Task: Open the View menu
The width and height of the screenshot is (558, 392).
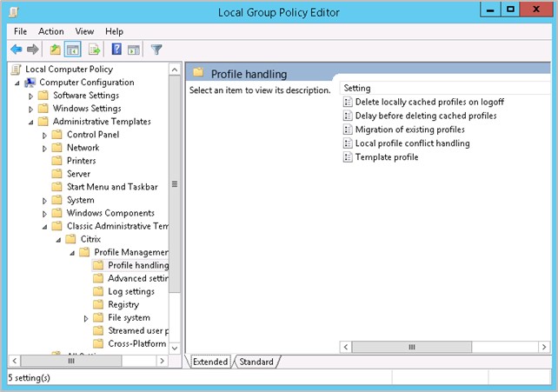Action: (83, 31)
